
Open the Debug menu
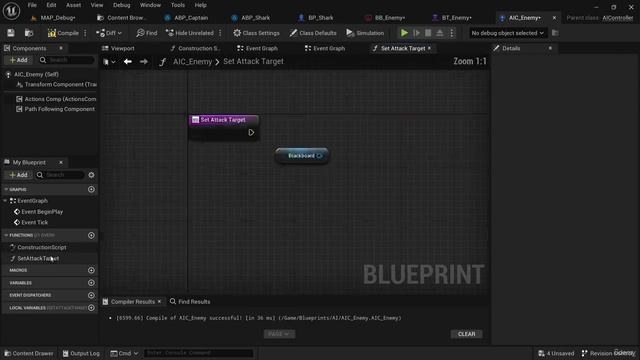[121, 5]
